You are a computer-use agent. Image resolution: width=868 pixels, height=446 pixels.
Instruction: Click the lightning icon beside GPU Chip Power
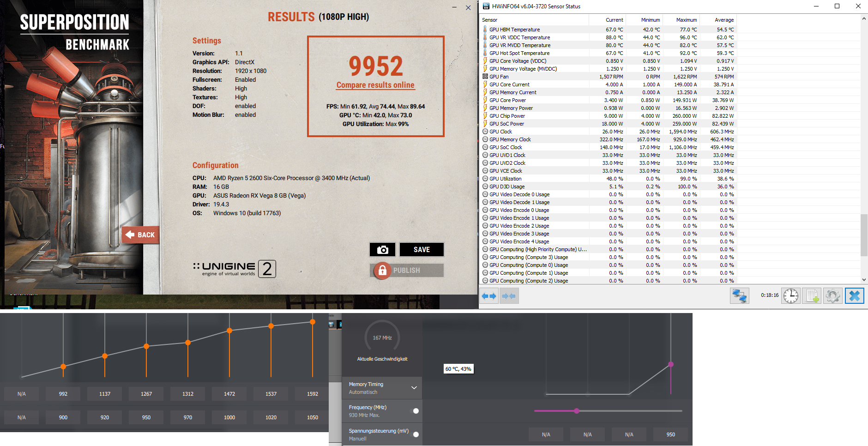pos(485,116)
